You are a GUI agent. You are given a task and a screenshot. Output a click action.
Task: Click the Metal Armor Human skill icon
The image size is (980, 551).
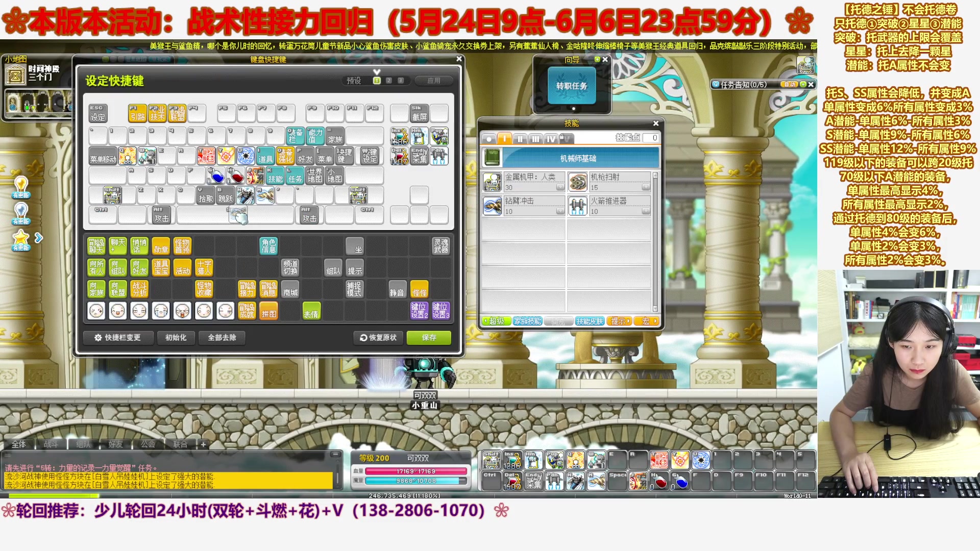pyautogui.click(x=493, y=182)
